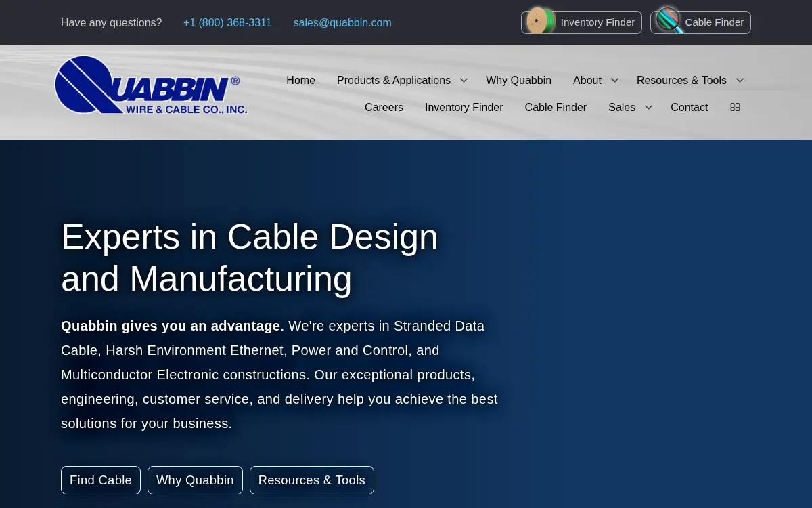Open Cable Finder in the navigation menu
812x508 pixels.
pyautogui.click(x=556, y=107)
